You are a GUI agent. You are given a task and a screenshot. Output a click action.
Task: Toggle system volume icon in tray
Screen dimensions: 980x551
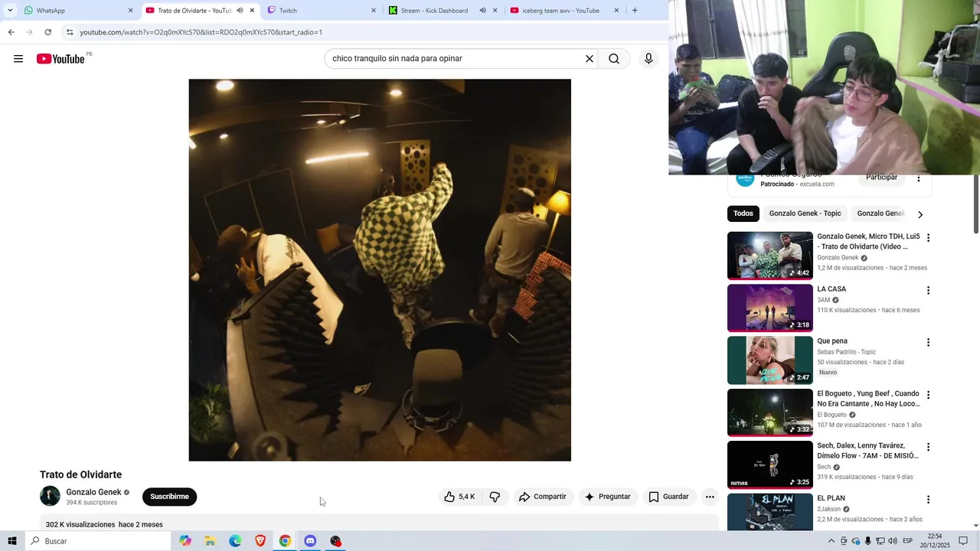click(x=893, y=541)
